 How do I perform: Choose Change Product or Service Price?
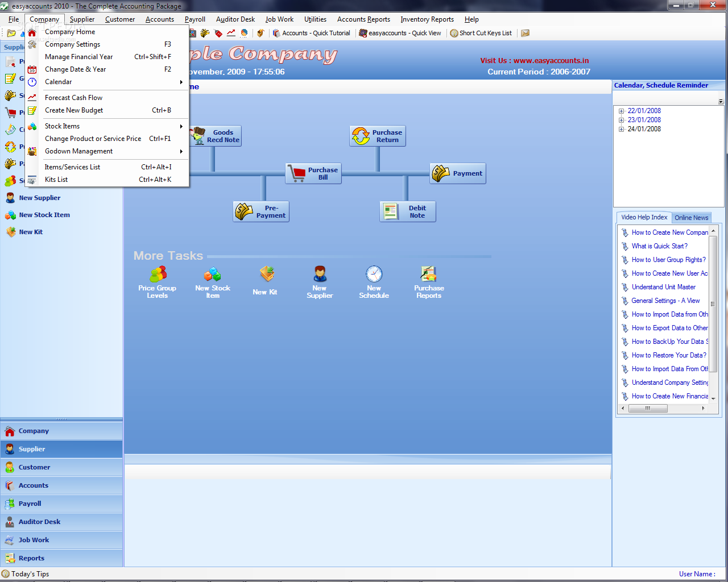tap(107, 139)
